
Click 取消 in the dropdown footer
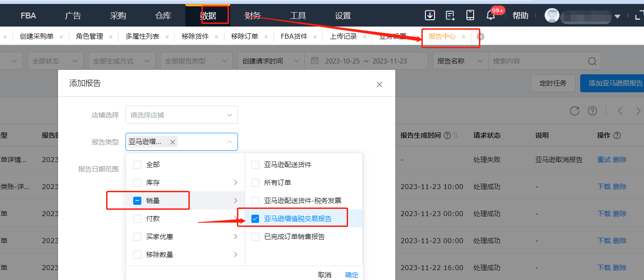pos(325,275)
